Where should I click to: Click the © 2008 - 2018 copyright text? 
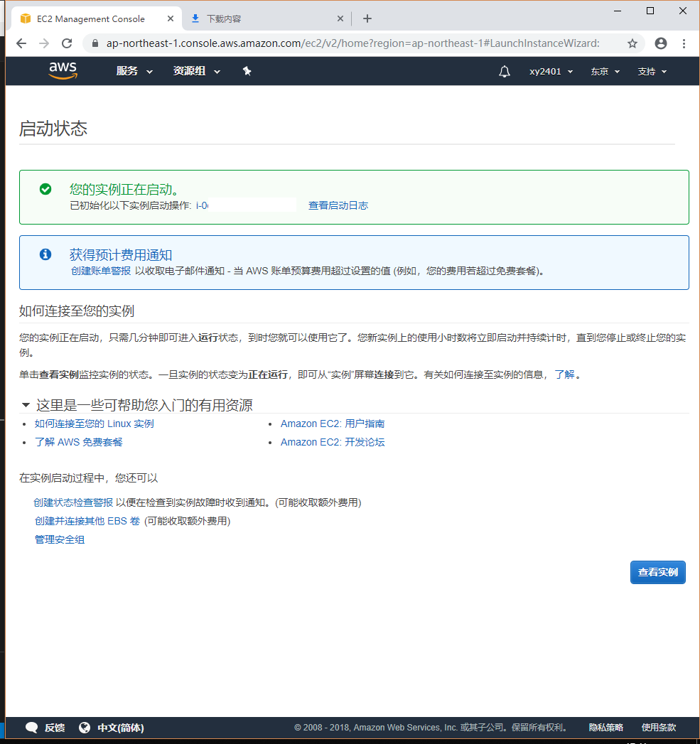coord(431,728)
